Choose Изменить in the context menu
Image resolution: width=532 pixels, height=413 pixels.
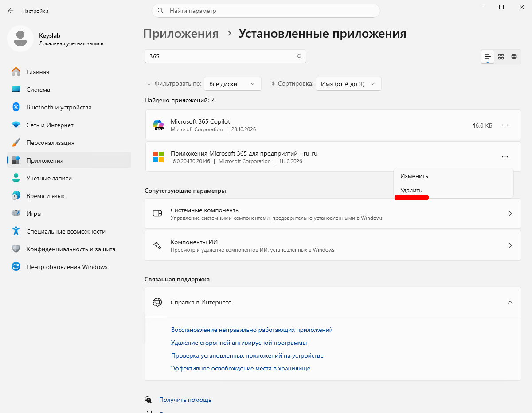[453, 176]
